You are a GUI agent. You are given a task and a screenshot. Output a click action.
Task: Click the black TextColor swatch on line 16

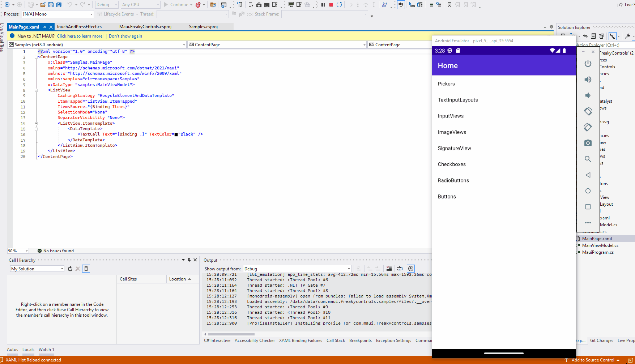pos(176,134)
